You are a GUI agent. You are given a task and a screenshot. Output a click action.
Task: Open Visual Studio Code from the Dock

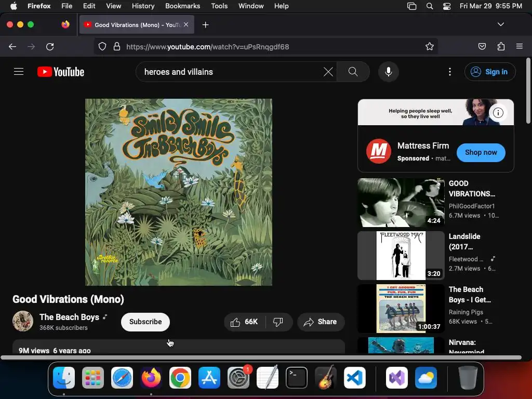click(x=355, y=378)
